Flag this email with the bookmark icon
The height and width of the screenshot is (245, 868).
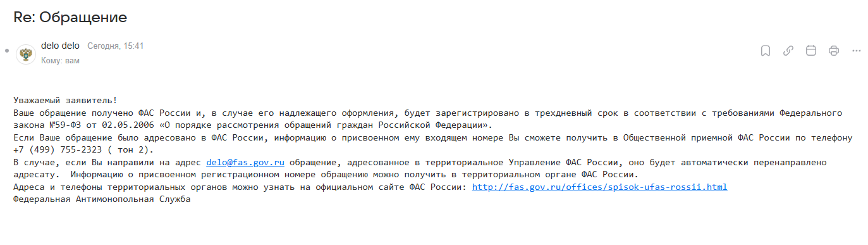[765, 51]
